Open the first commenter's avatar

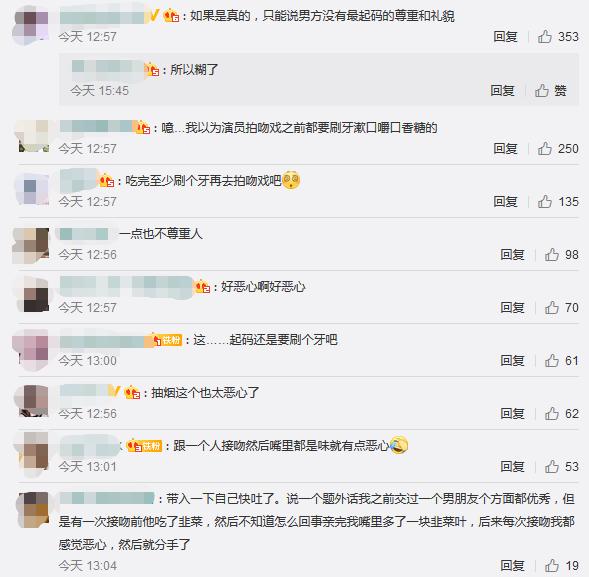(31, 27)
